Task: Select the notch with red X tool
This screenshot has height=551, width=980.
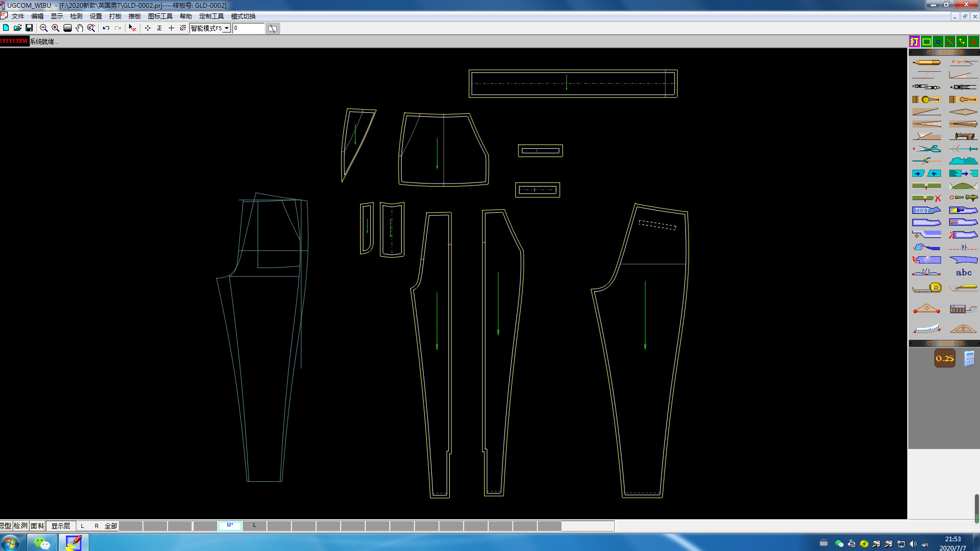Action: 926,198
